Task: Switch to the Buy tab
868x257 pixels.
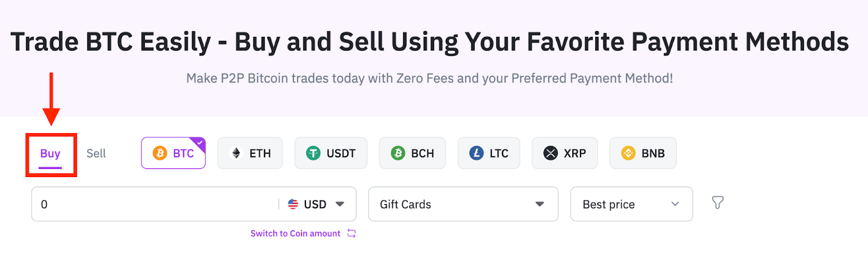Action: [x=50, y=154]
